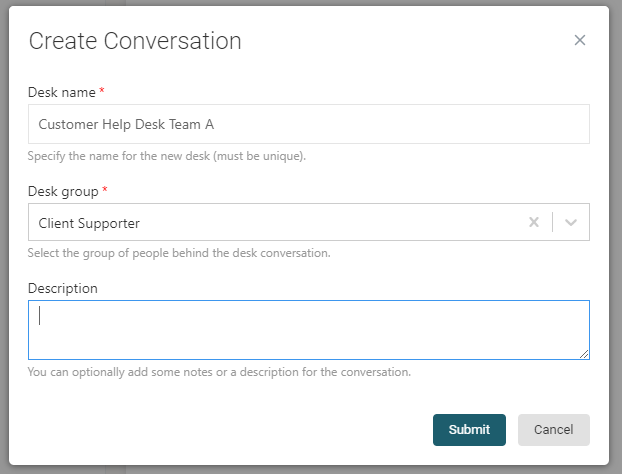Click the desk name uniqueness hint text
The image size is (622, 474).
pyautogui.click(x=166, y=156)
